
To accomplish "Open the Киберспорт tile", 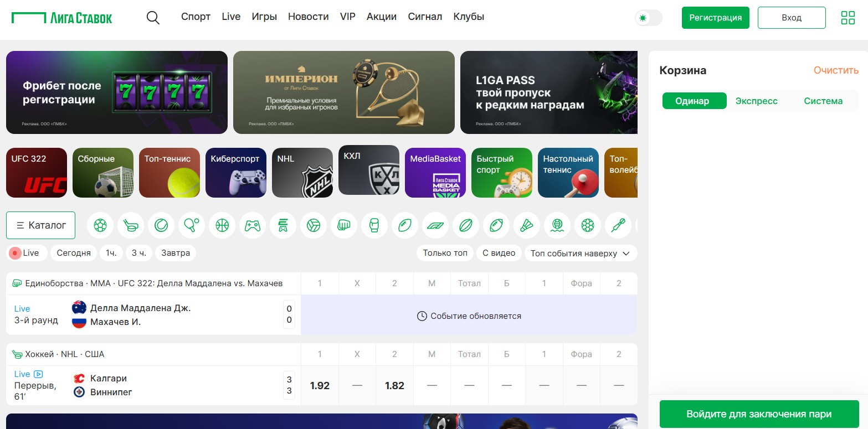I will click(236, 173).
